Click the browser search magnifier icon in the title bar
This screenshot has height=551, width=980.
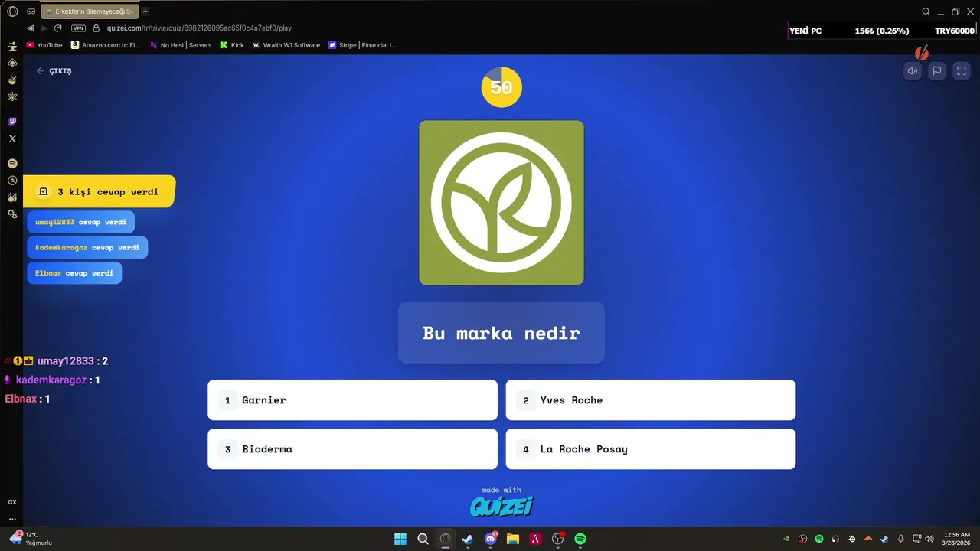[926, 11]
